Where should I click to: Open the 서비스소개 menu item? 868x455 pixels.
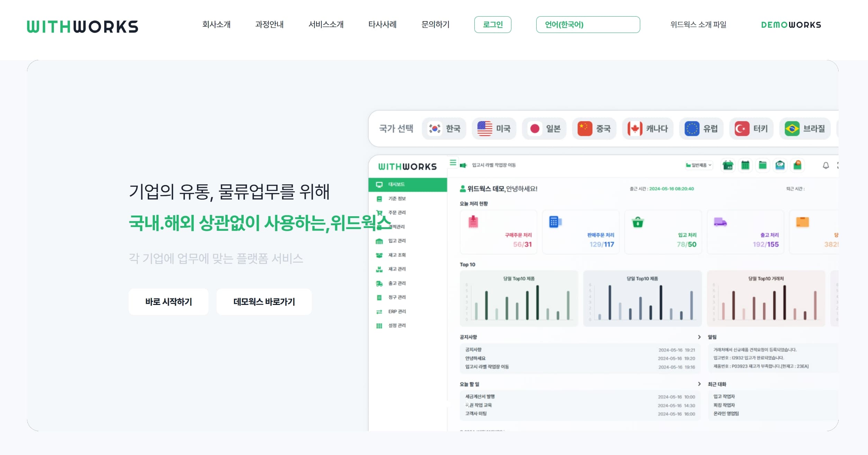point(326,25)
